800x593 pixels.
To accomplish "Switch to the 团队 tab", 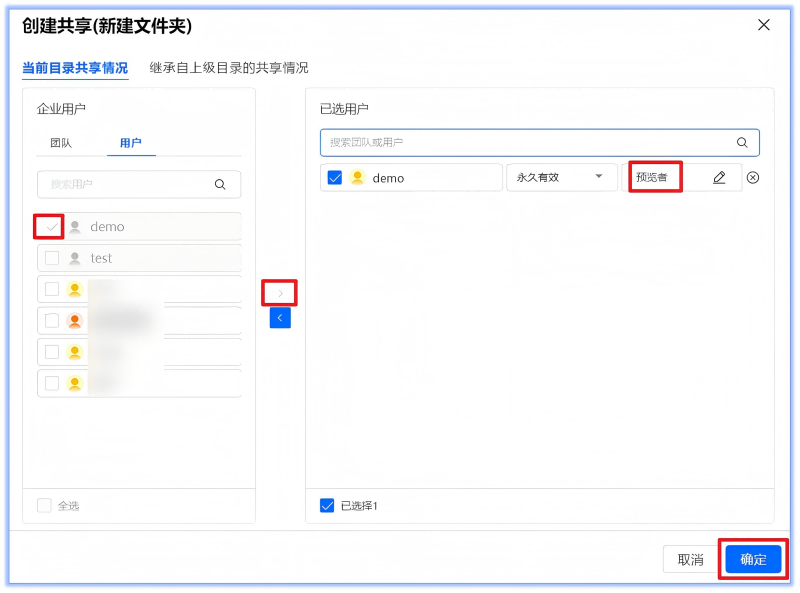I will pos(61,143).
